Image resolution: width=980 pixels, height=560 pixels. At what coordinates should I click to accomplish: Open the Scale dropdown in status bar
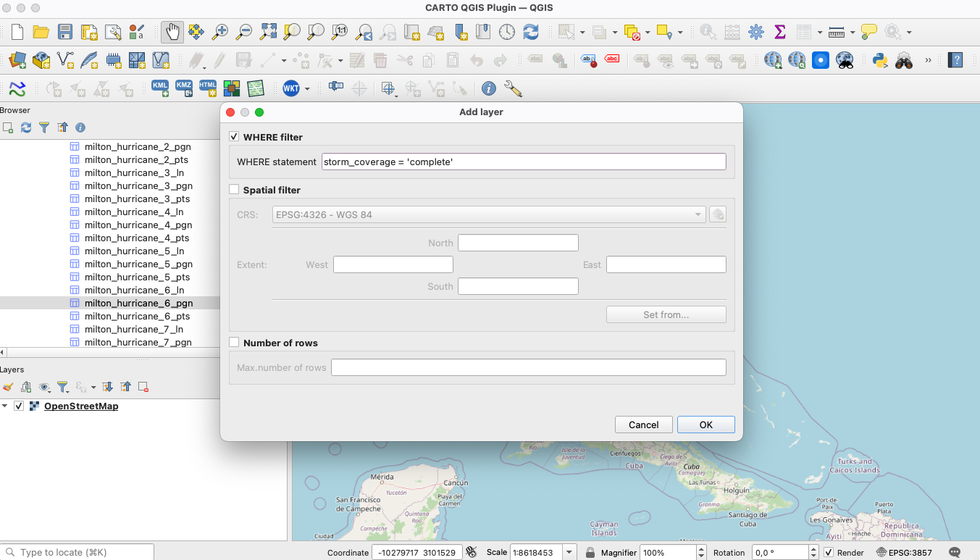point(569,553)
